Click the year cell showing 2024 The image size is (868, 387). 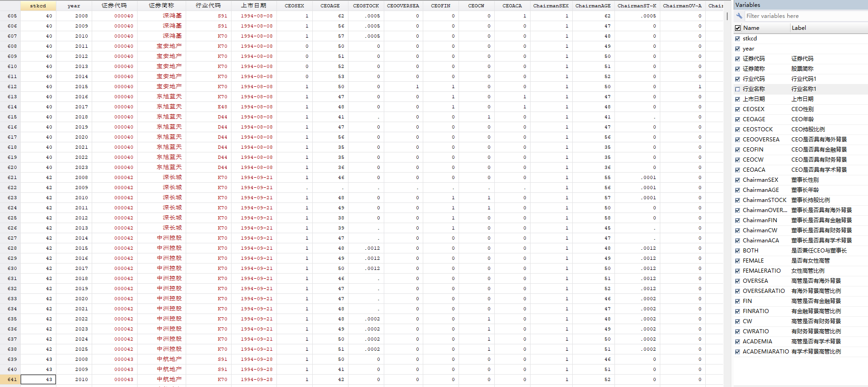tap(81, 339)
